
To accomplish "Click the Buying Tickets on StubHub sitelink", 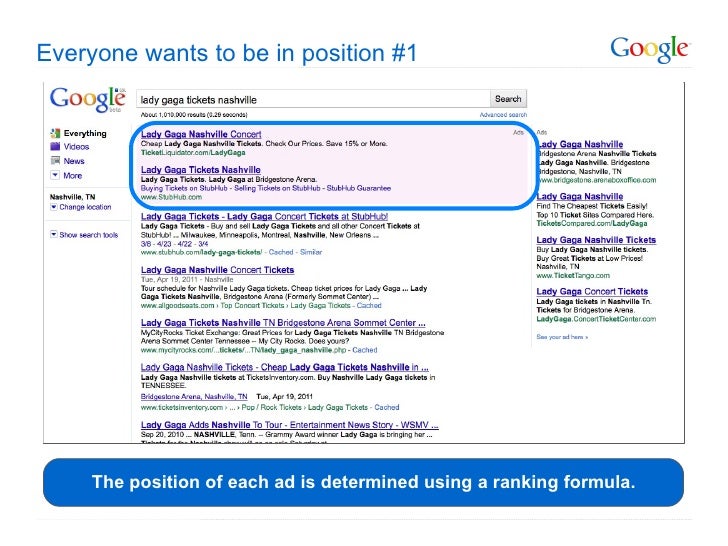I will point(184,188).
